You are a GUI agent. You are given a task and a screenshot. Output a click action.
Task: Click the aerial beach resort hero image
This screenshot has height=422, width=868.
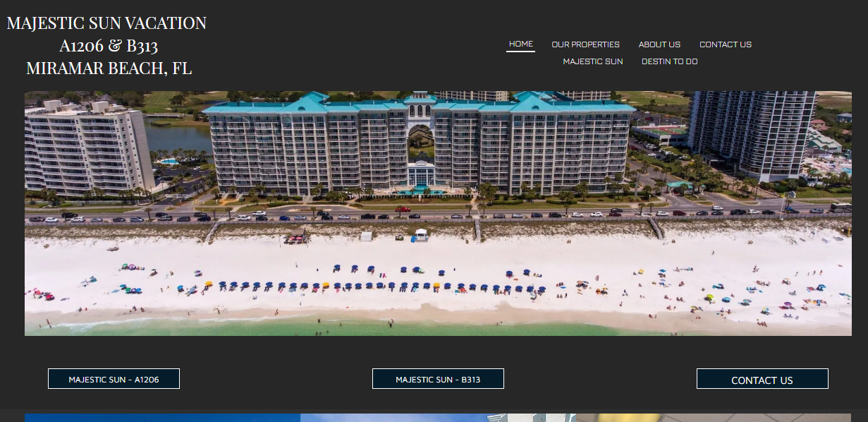pos(438,213)
